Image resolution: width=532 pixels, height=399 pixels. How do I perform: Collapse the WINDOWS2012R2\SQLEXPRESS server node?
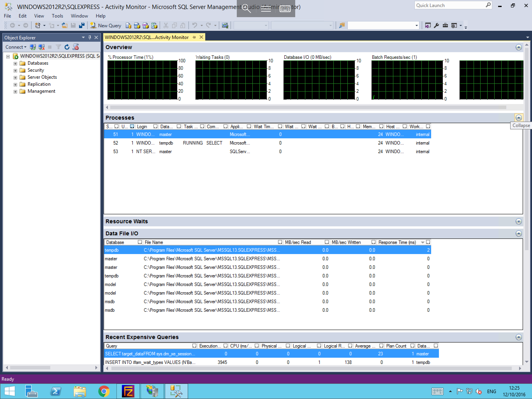(x=8, y=56)
